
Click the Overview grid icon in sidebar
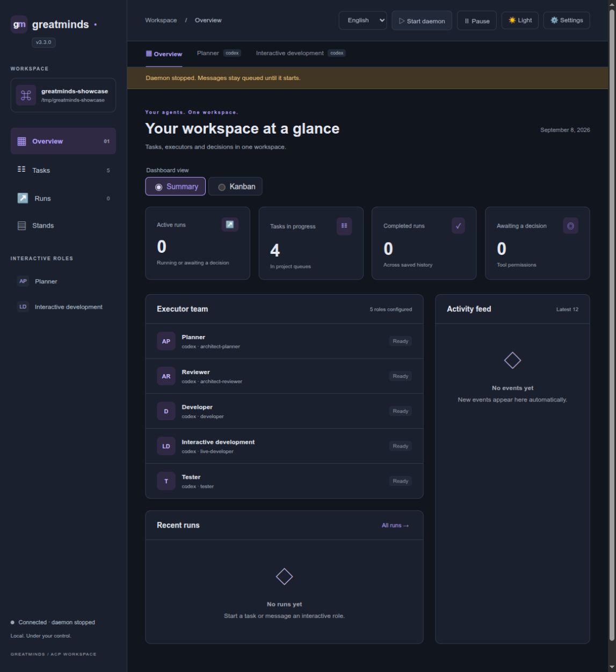tap(21, 141)
